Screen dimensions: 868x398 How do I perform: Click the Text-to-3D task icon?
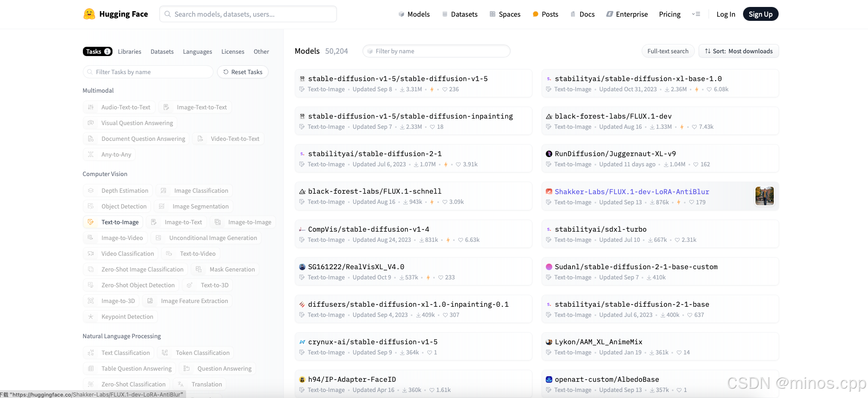tap(190, 285)
